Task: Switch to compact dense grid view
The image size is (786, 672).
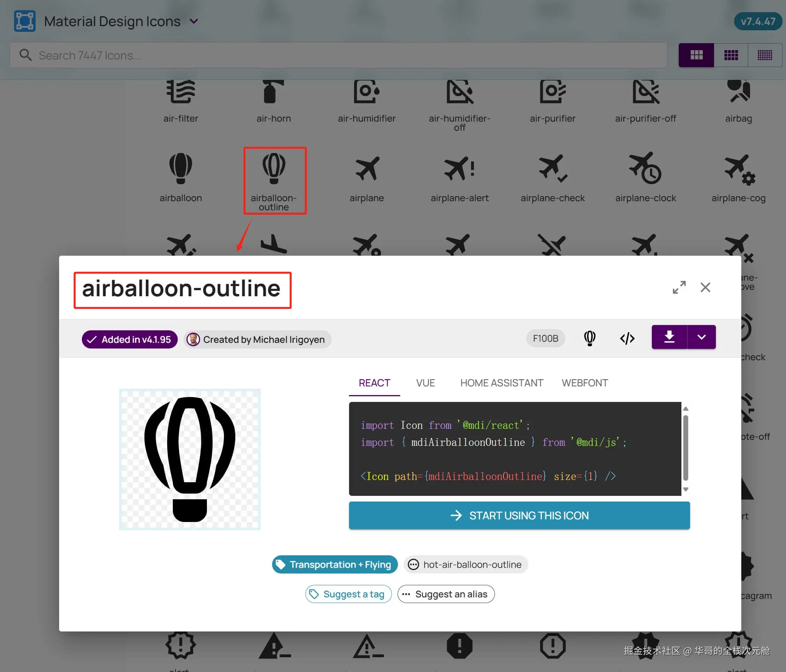Action: click(x=764, y=55)
